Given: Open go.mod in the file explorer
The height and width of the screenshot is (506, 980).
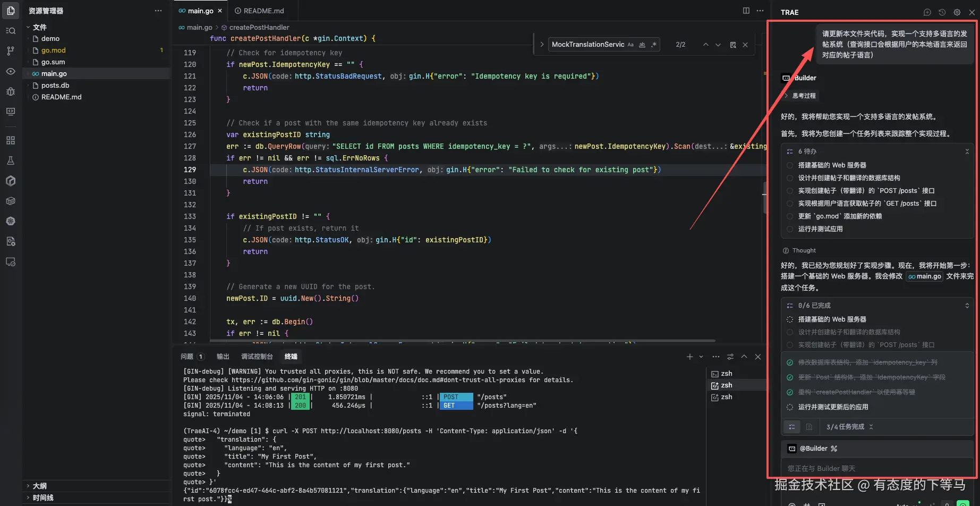Looking at the screenshot, I should click(53, 50).
